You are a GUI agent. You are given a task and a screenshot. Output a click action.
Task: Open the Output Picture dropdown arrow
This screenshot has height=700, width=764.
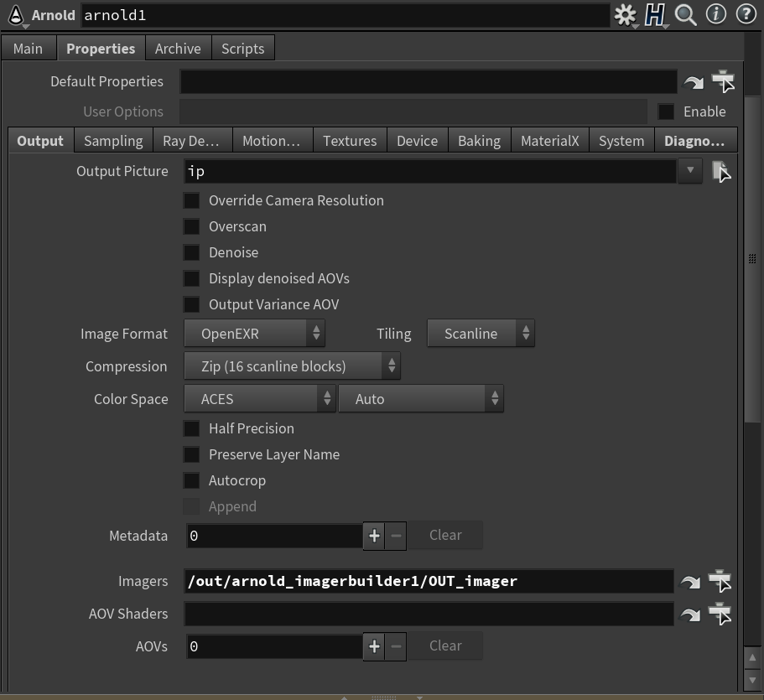coord(690,170)
